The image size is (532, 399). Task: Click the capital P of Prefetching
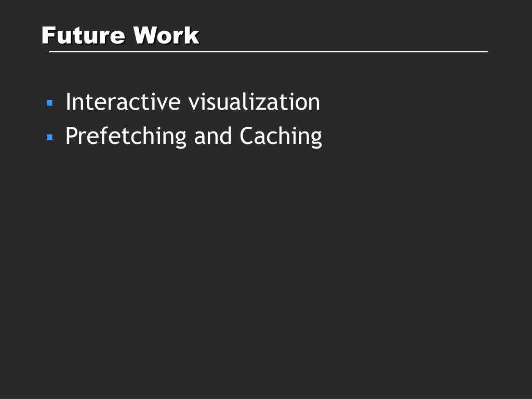click(72, 136)
